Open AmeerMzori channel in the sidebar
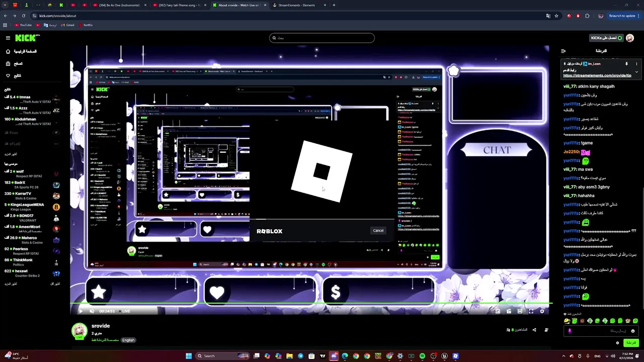 [32, 229]
